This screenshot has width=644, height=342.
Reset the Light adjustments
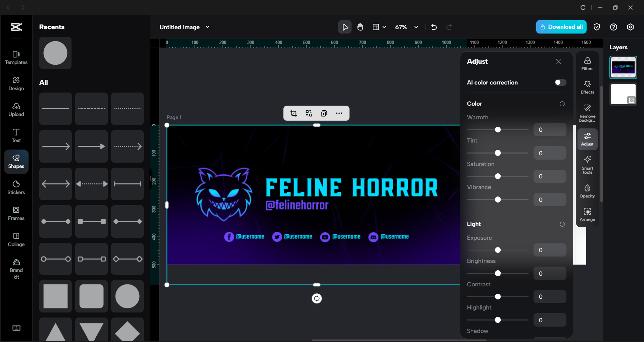point(562,224)
